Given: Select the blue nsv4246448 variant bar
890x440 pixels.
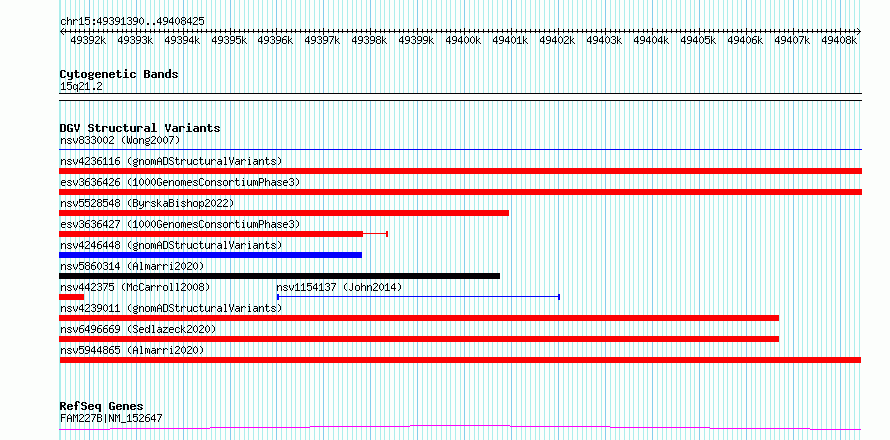Looking at the screenshot, I should (x=211, y=255).
